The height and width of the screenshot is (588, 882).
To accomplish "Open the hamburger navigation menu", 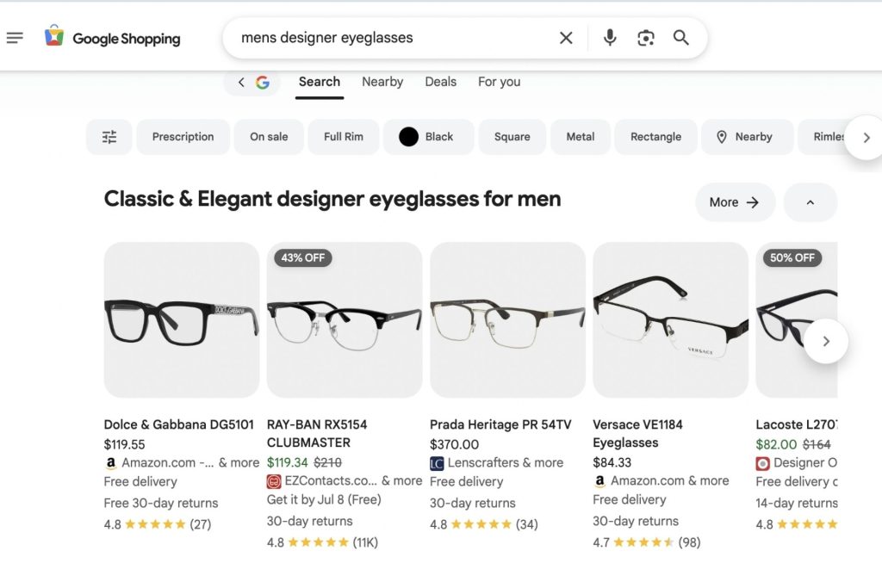I will pyautogui.click(x=13, y=37).
